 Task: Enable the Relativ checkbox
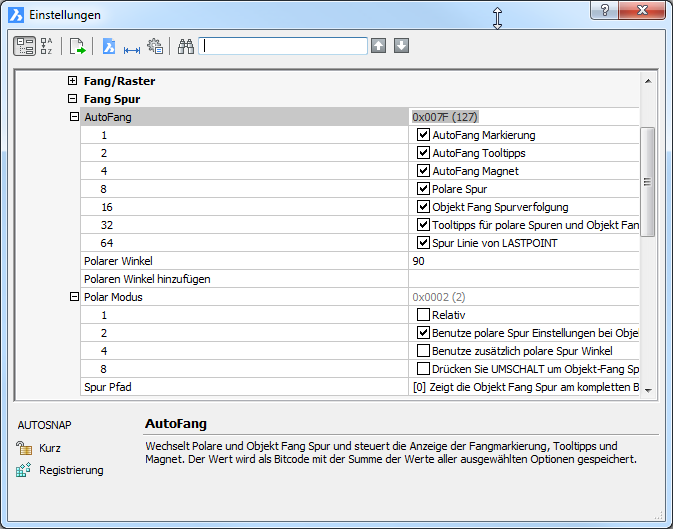point(423,315)
